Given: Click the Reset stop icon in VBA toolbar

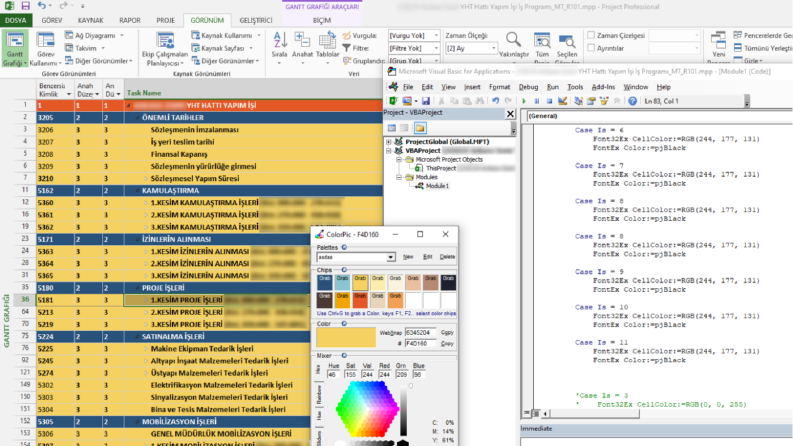Looking at the screenshot, I should (x=549, y=101).
